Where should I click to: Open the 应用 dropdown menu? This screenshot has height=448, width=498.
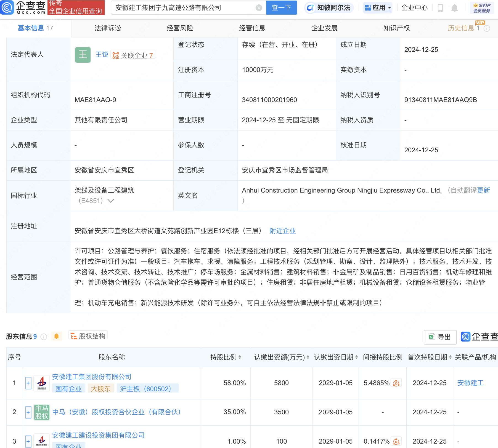[x=378, y=8]
